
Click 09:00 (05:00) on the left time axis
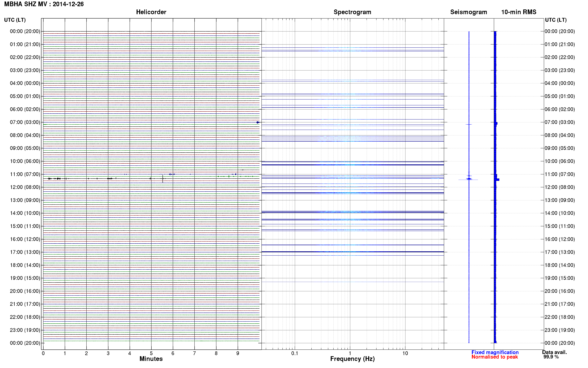(x=25, y=148)
